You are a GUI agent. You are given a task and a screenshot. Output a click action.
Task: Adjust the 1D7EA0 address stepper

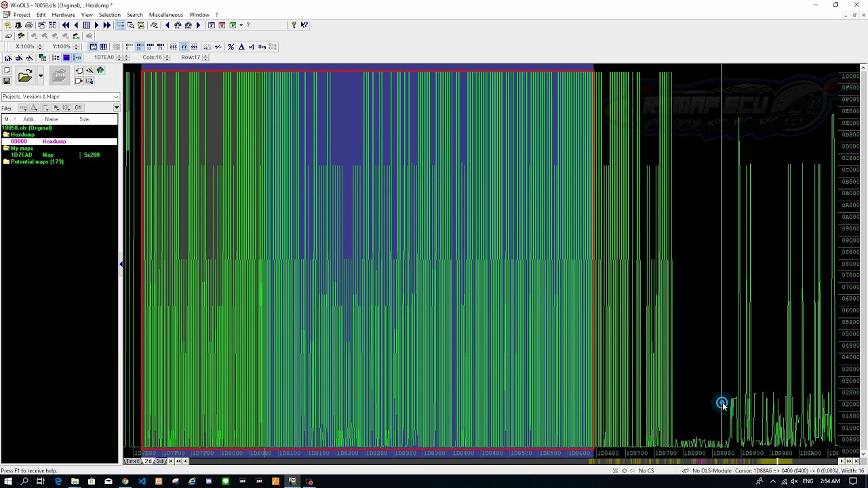pyautogui.click(x=119, y=58)
